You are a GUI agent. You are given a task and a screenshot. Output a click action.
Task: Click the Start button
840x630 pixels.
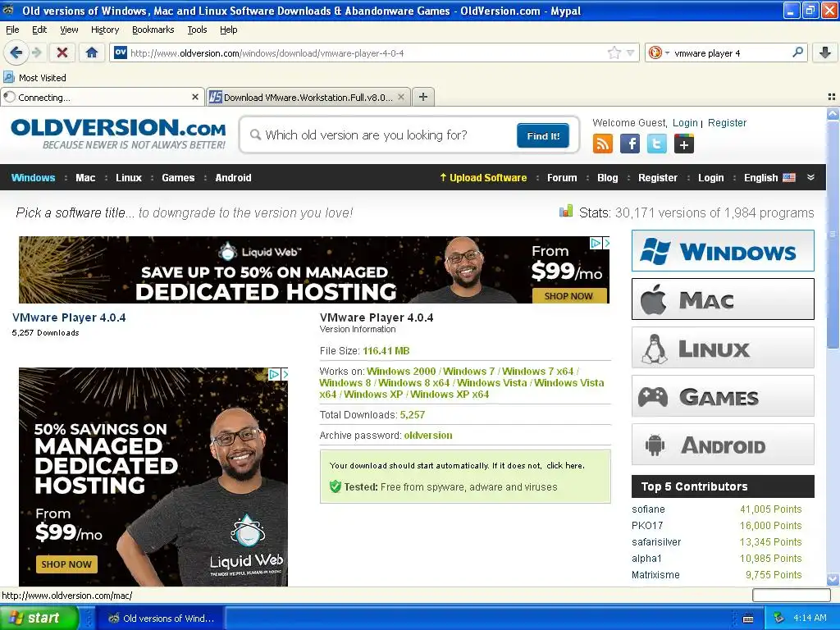[38, 618]
